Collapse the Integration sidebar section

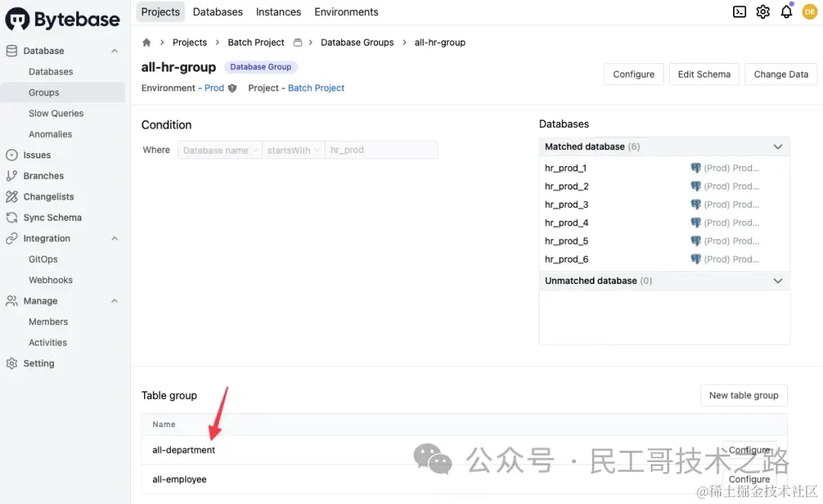point(114,238)
